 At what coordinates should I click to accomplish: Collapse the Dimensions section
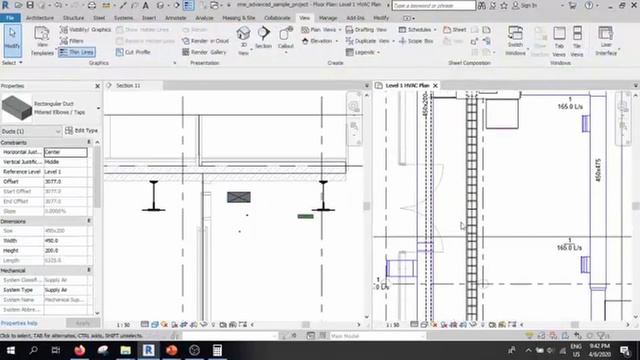coord(89,221)
